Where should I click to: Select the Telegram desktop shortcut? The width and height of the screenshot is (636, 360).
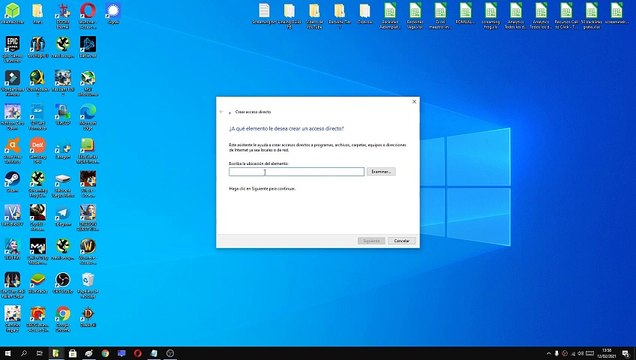click(x=63, y=215)
